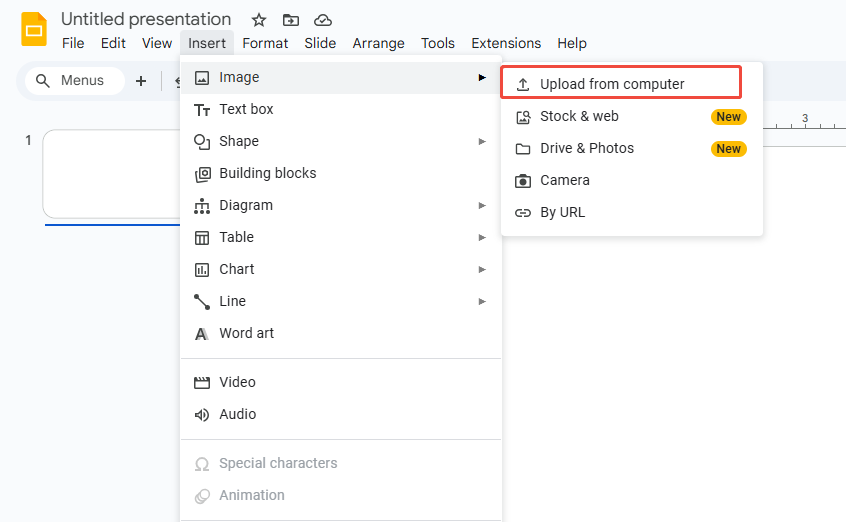
Task: Pick Drive & Photos image source
Action: point(587,148)
